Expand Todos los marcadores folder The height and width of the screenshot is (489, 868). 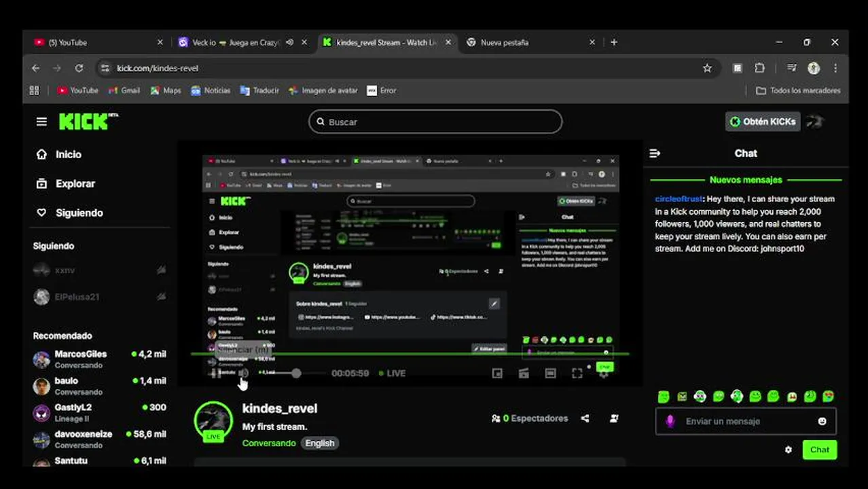(x=798, y=90)
